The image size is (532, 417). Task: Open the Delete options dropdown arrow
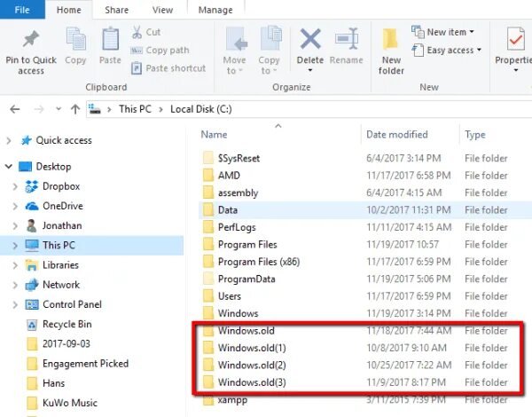[309, 70]
